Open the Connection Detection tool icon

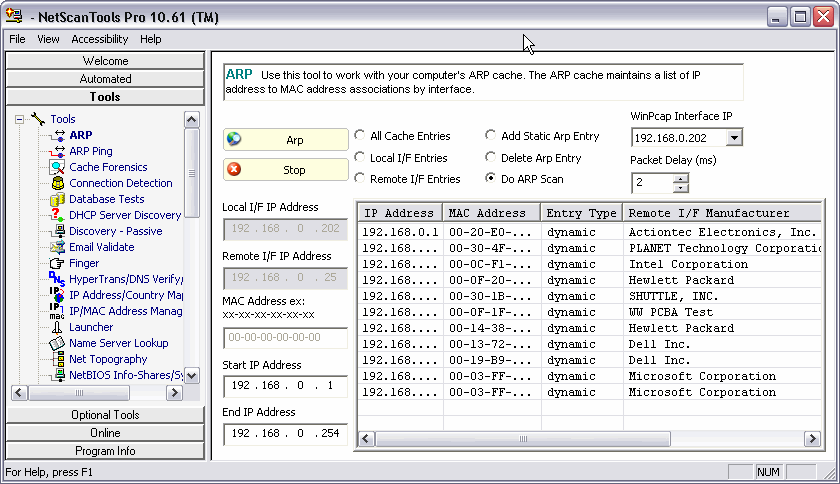click(x=57, y=183)
